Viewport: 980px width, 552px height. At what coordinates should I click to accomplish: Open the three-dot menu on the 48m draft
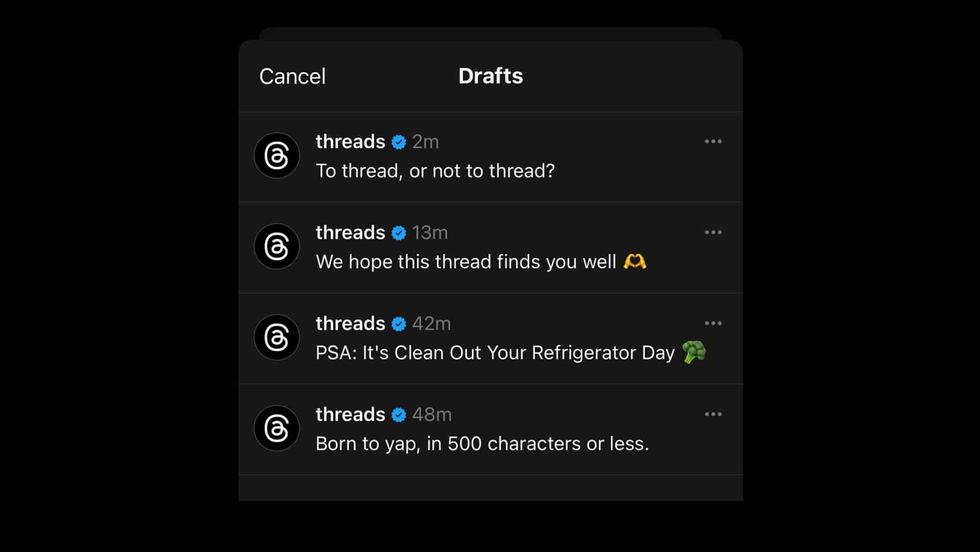[x=713, y=414]
